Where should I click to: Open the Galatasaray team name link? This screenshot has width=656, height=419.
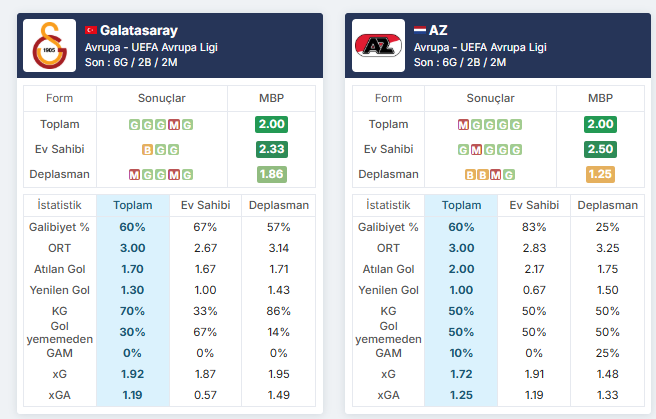[139, 31]
